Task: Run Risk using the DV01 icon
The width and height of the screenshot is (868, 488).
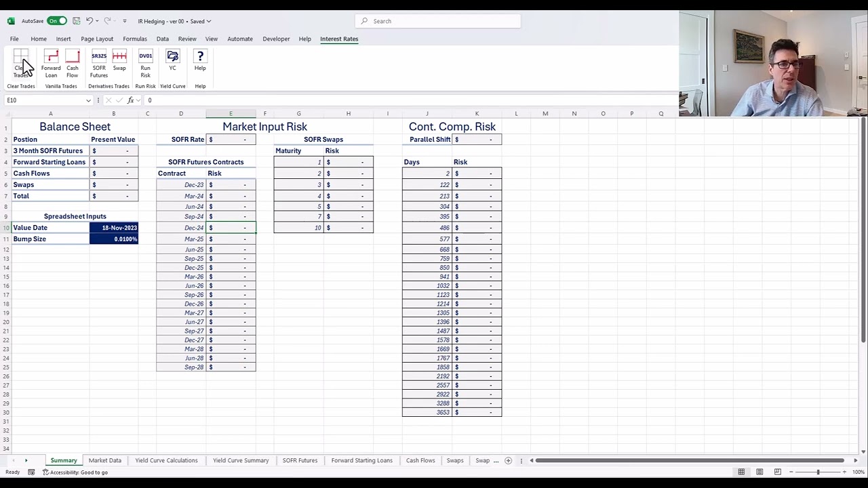Action: [x=145, y=64]
